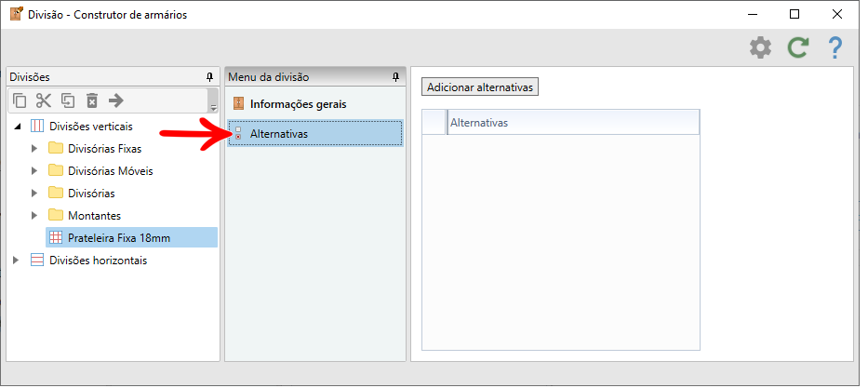
Task: Open help with the question mark icon
Action: click(x=835, y=48)
